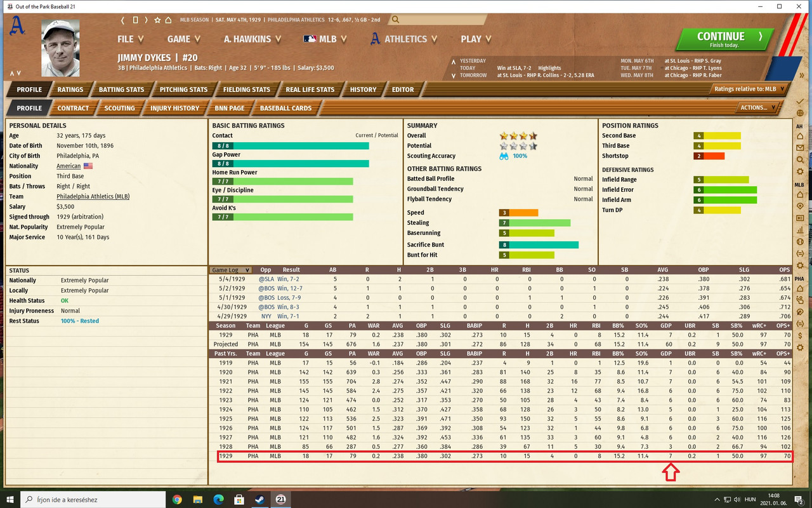This screenshot has height=508, width=812.
Task: Click the PHA roster player icon
Action: [x=800, y=300]
